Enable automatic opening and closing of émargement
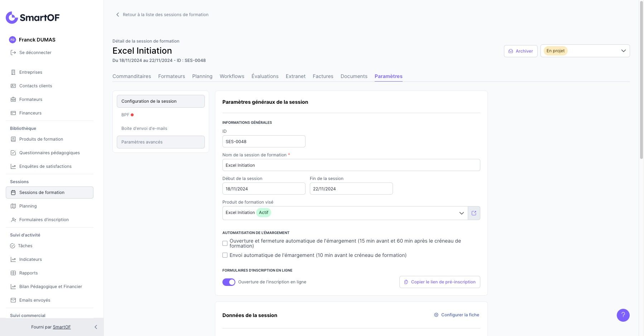The height and width of the screenshot is (336, 644). pyautogui.click(x=225, y=243)
